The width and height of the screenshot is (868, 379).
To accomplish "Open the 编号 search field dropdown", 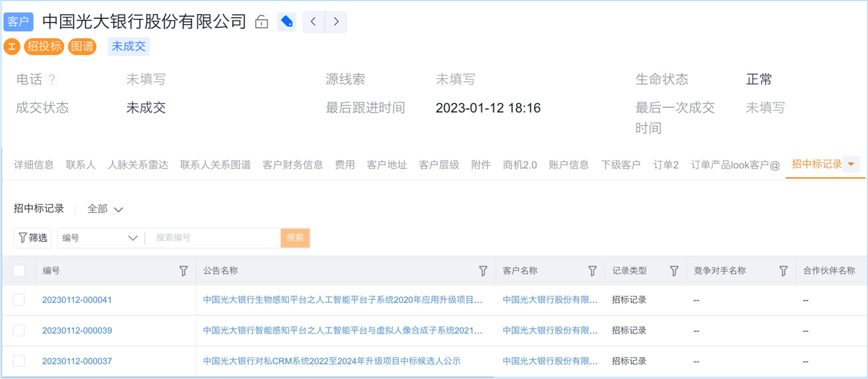I will (100, 238).
